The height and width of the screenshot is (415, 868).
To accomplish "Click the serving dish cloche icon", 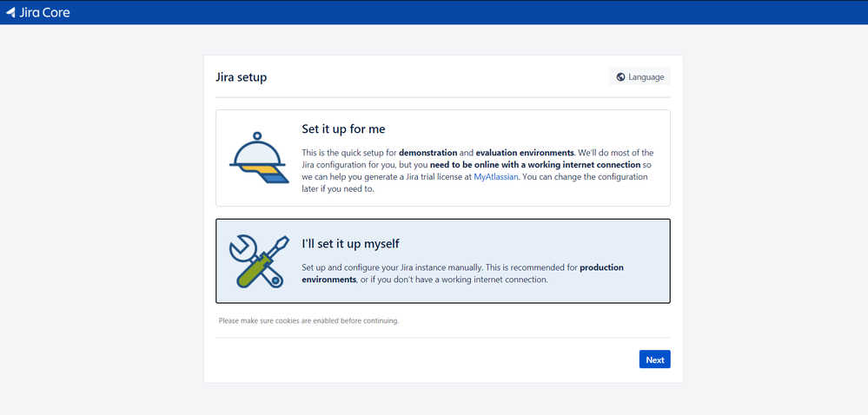I will 259,158.
